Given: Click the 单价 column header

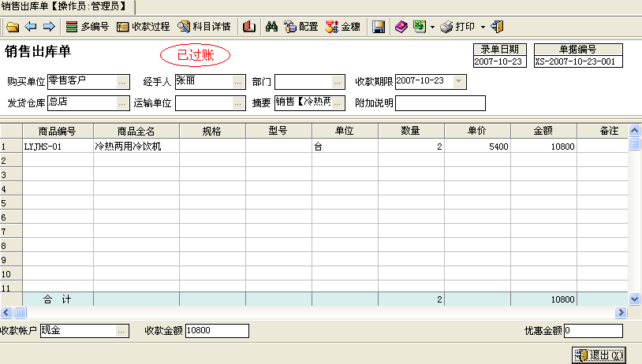Looking at the screenshot, I should point(477,131).
